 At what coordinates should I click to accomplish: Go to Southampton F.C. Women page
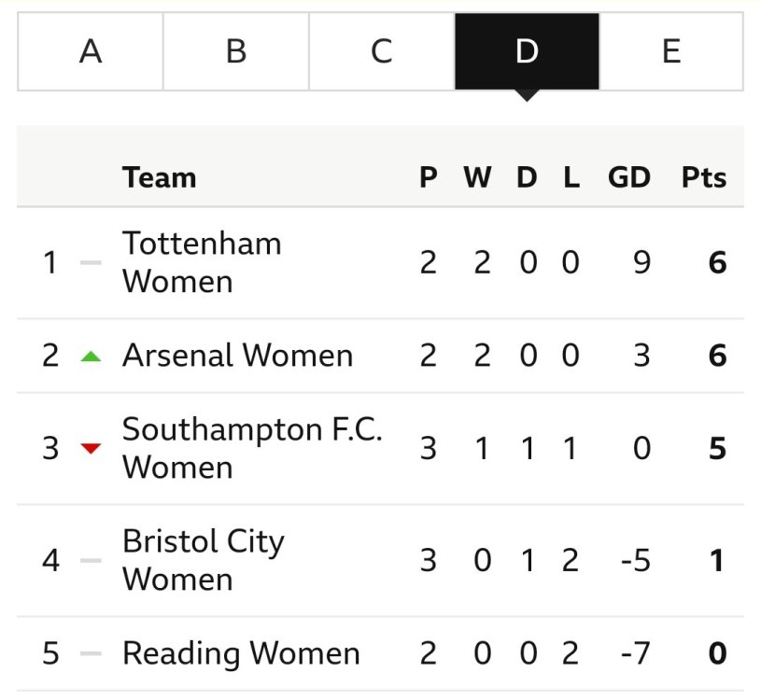coord(252,449)
